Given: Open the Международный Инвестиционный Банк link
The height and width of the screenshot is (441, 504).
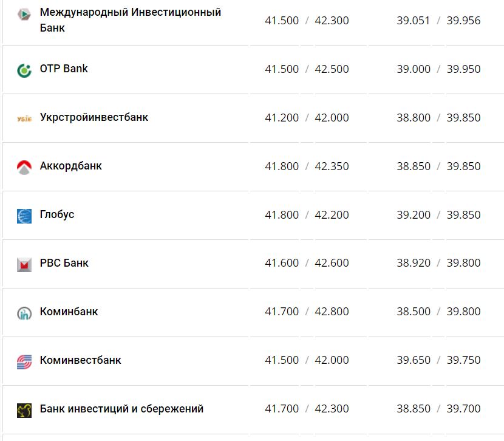Looking at the screenshot, I should pyautogui.click(x=130, y=20).
